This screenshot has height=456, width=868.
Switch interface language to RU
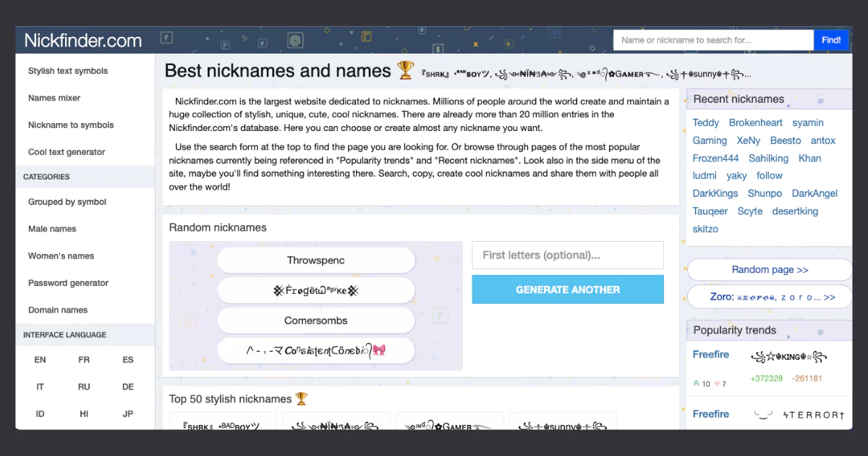pyautogui.click(x=84, y=387)
